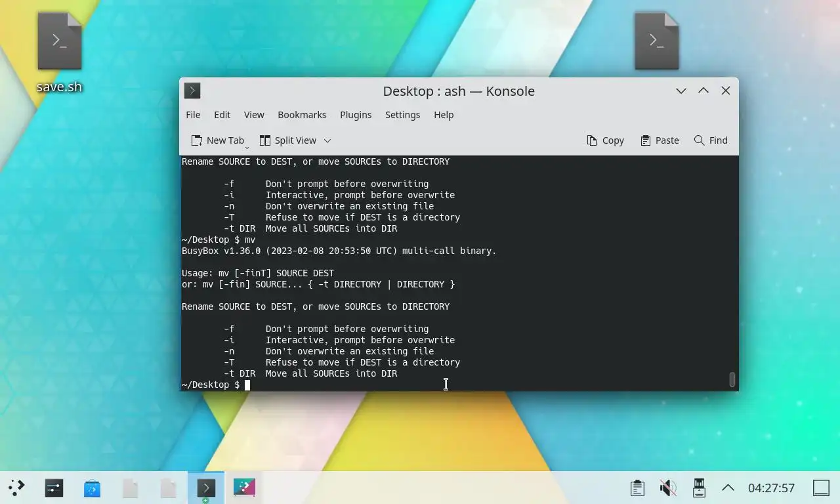Click 'Usage: mv [-finT] SOURCE DEST' line

pos(258,273)
